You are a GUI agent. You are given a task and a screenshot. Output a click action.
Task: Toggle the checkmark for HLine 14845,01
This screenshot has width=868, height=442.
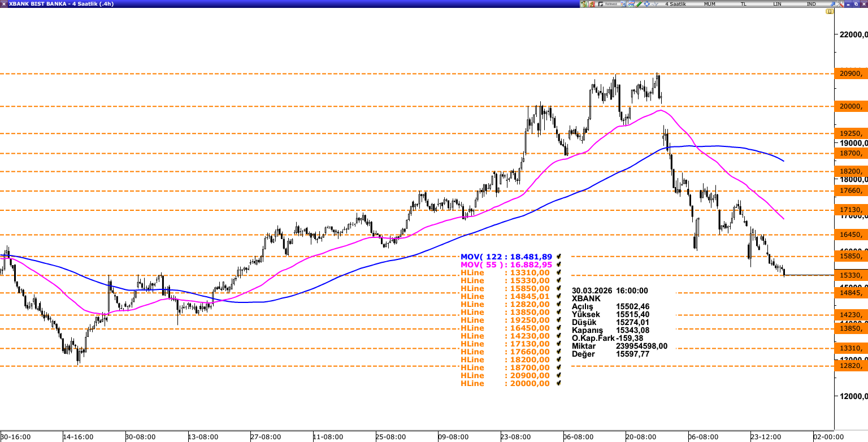[x=558, y=296]
